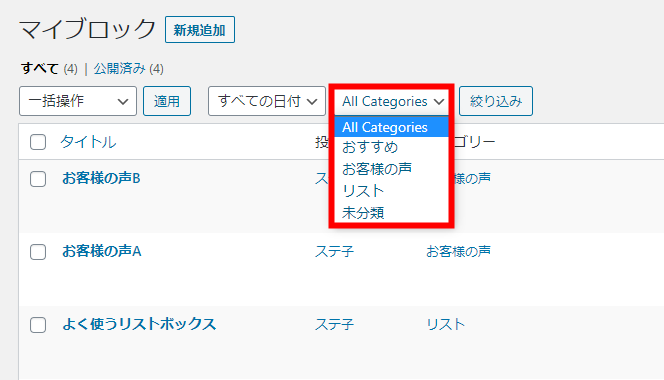
Task: Open the すべての日付 date dropdown
Action: coord(267,101)
